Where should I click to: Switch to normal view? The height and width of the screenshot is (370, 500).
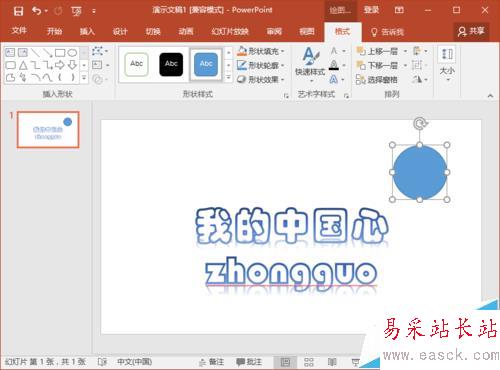[x=285, y=362]
